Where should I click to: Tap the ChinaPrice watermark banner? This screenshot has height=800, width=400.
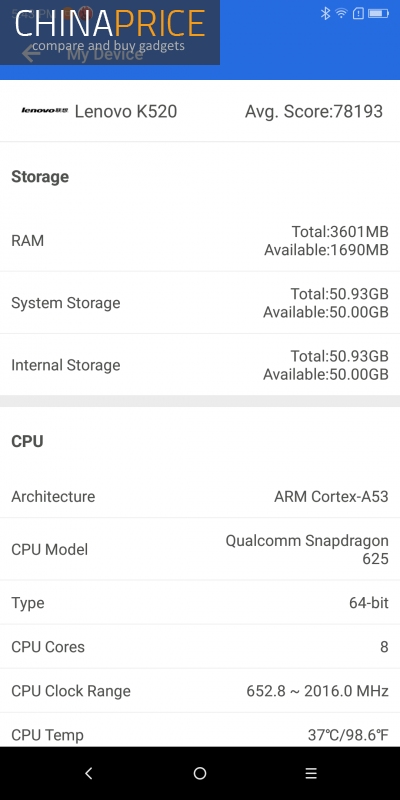[110, 32]
